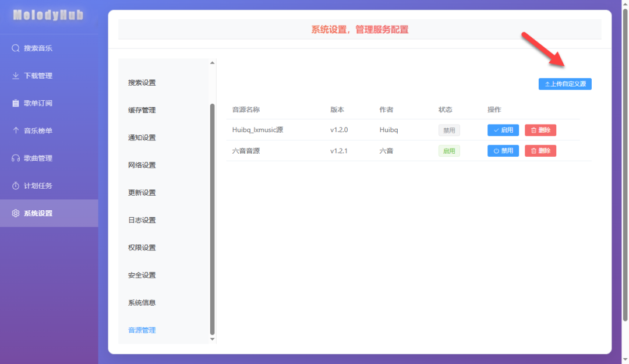Go to 歌单订阅 section
The image size is (629, 364).
tap(49, 103)
